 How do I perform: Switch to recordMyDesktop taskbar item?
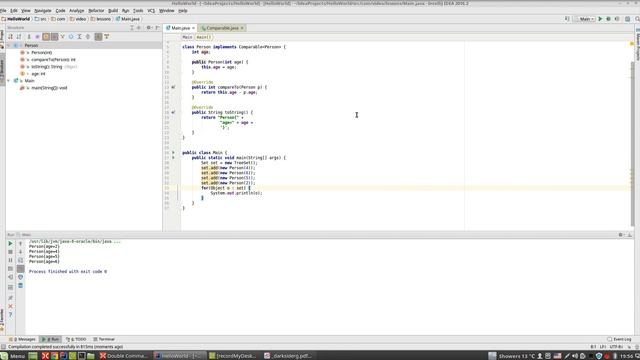(x=232, y=356)
